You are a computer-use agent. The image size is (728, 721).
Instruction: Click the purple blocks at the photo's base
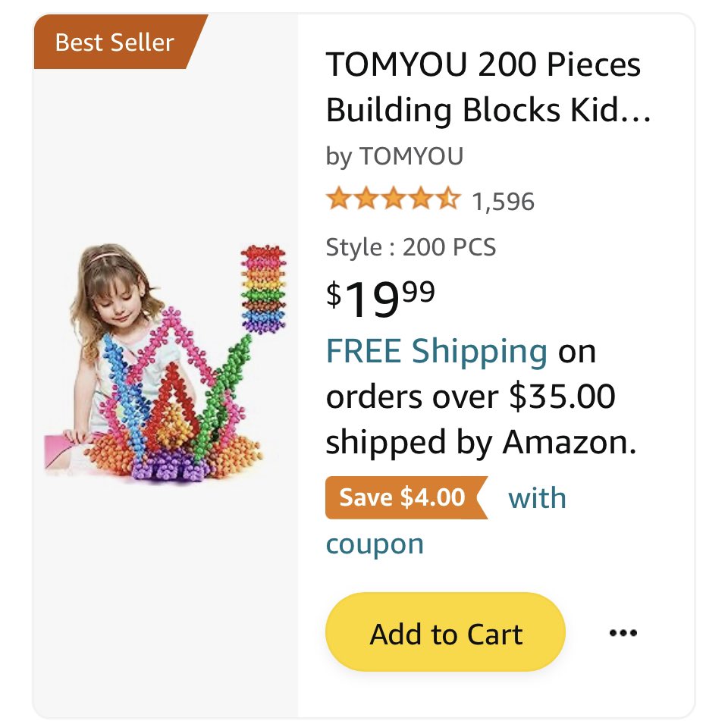tap(162, 465)
